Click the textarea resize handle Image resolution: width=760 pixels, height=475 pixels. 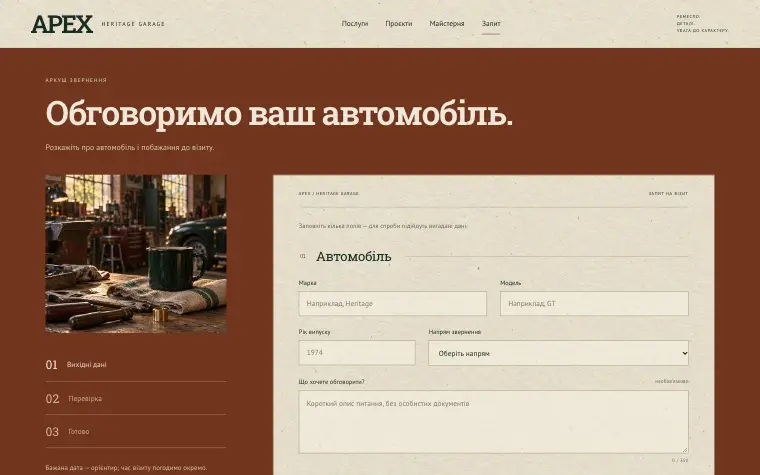pos(685,449)
